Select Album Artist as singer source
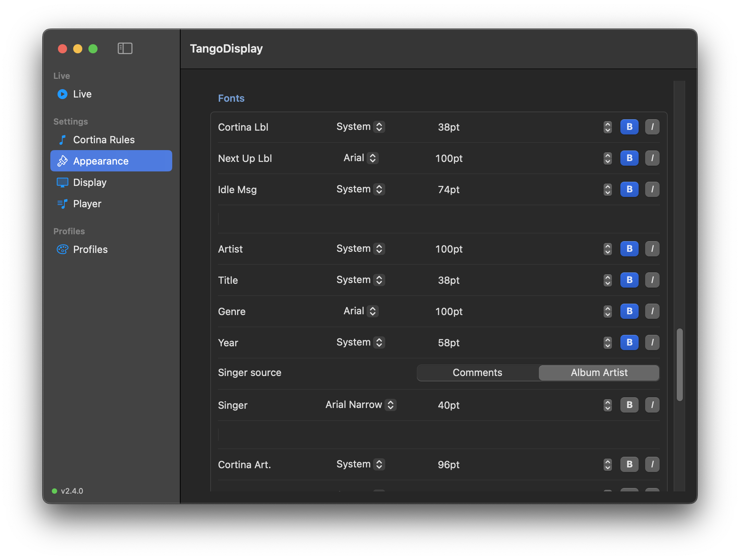 (x=599, y=373)
